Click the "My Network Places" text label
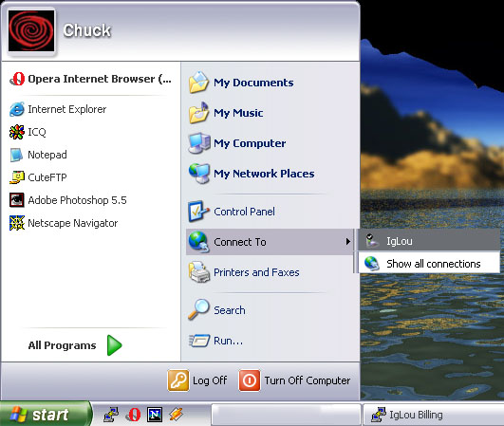The width and height of the screenshot is (504, 426). 264,174
